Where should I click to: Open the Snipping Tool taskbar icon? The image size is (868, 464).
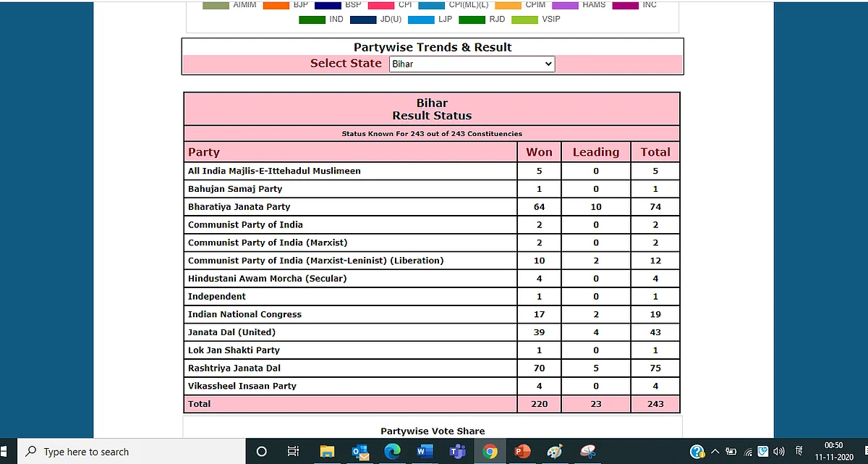coord(588,451)
